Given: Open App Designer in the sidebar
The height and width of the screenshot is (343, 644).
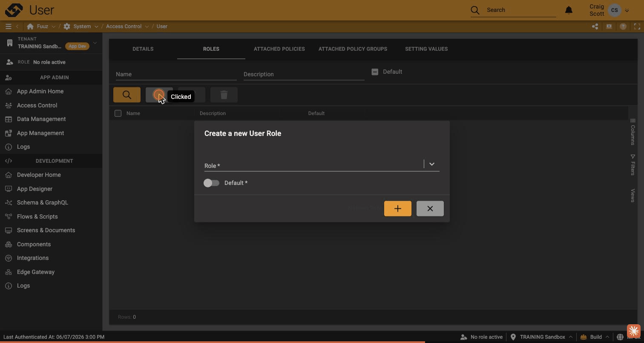Looking at the screenshot, I should [x=51, y=189].
